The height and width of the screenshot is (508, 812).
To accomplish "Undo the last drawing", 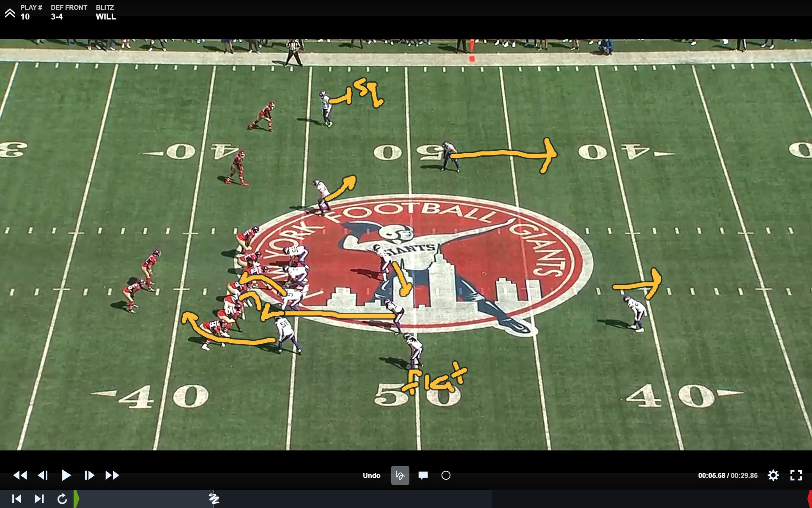I will click(371, 475).
